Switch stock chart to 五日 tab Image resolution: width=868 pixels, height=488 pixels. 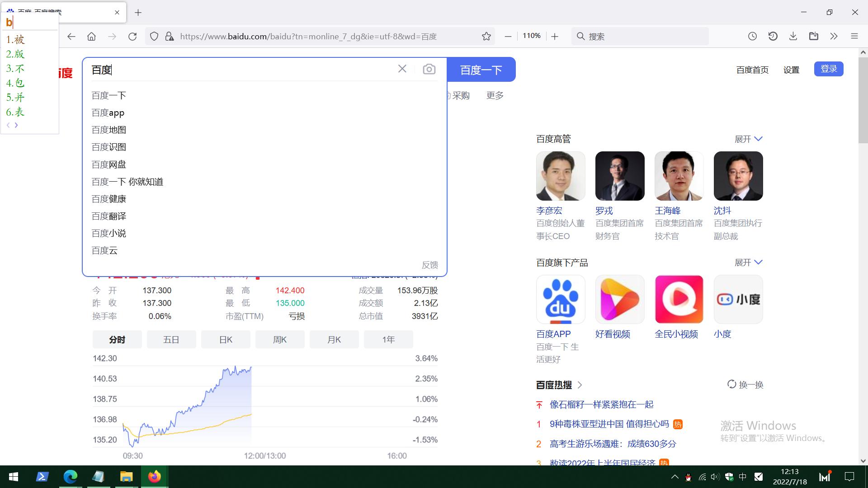pyautogui.click(x=171, y=340)
